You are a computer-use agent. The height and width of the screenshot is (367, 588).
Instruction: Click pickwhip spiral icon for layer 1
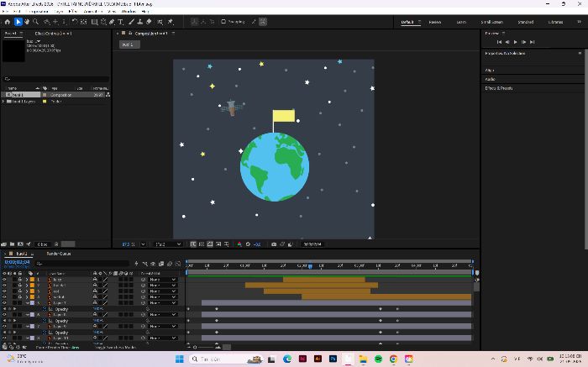click(x=144, y=280)
